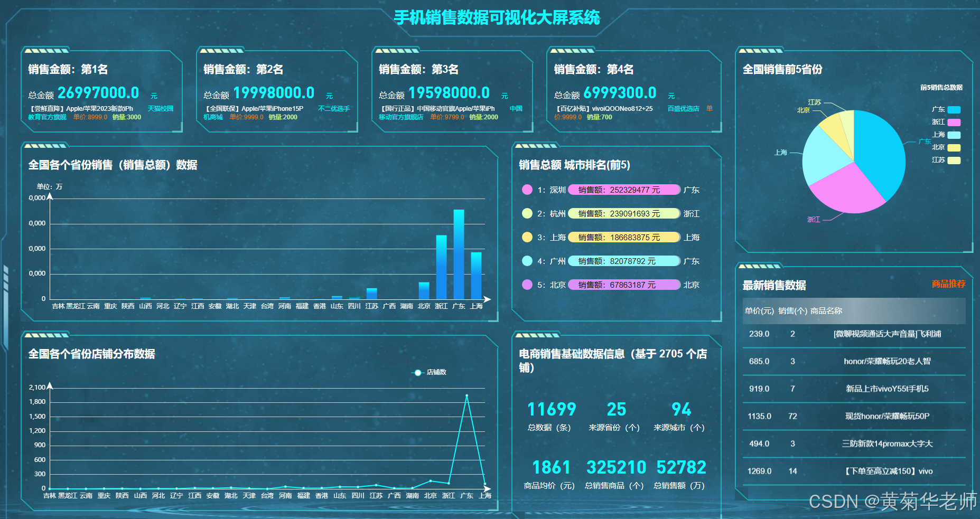Click the 单位: 万 axis label
This screenshot has height=519, width=980.
pyautogui.click(x=49, y=186)
